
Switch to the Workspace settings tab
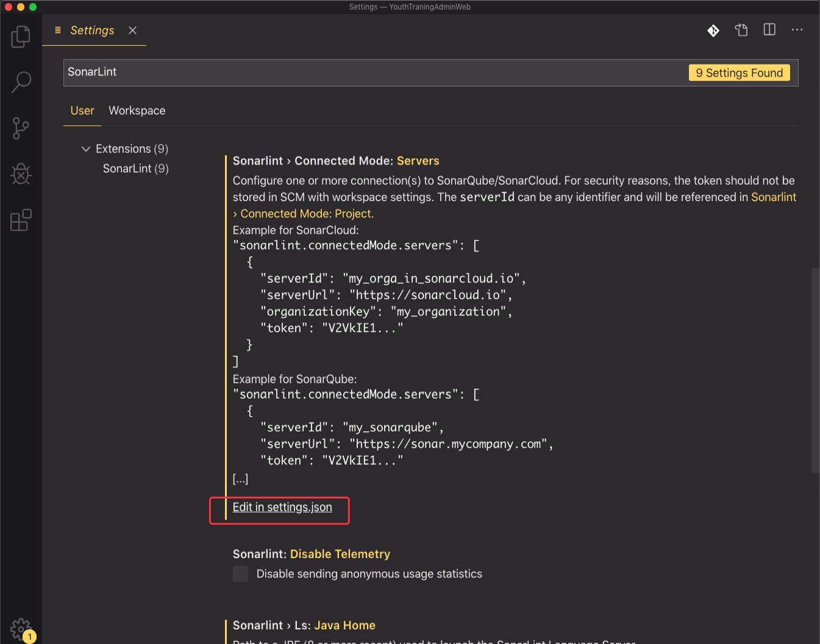click(137, 111)
